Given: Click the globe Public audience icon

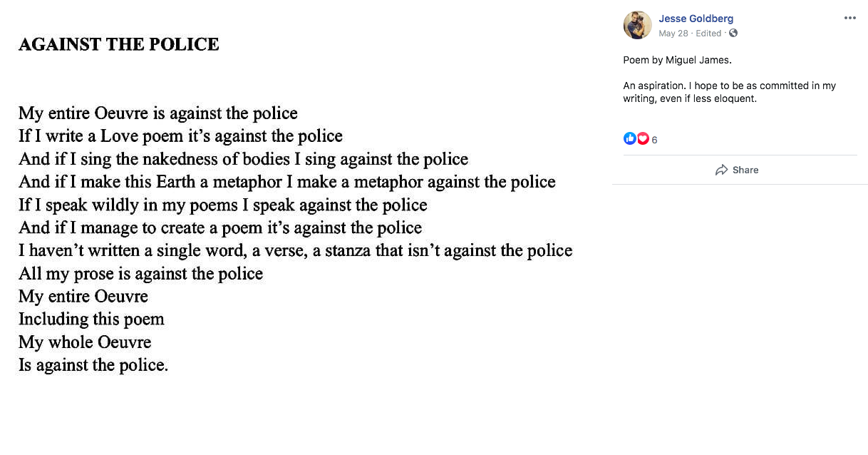Looking at the screenshot, I should [733, 34].
